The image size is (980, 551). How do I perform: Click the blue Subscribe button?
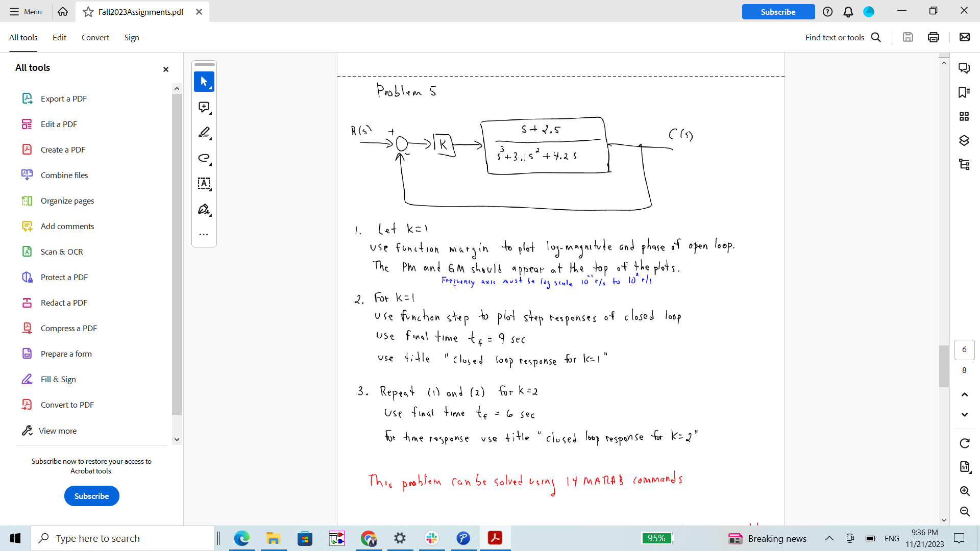click(x=778, y=11)
